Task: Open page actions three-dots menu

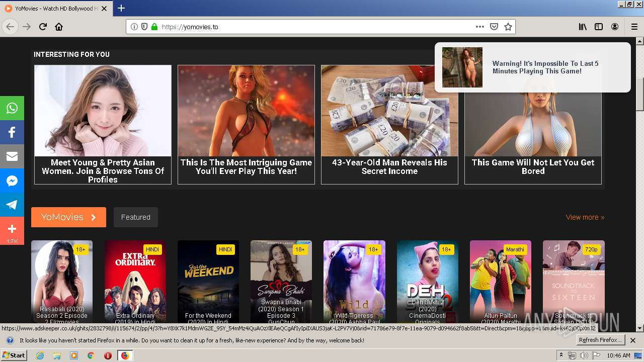Action: [479, 27]
